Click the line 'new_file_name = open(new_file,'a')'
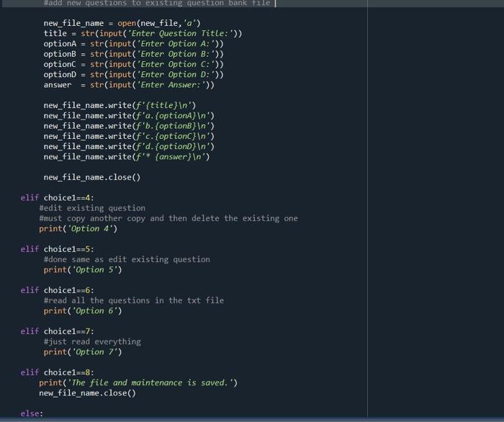The height and width of the screenshot is (422, 504). click(122, 23)
